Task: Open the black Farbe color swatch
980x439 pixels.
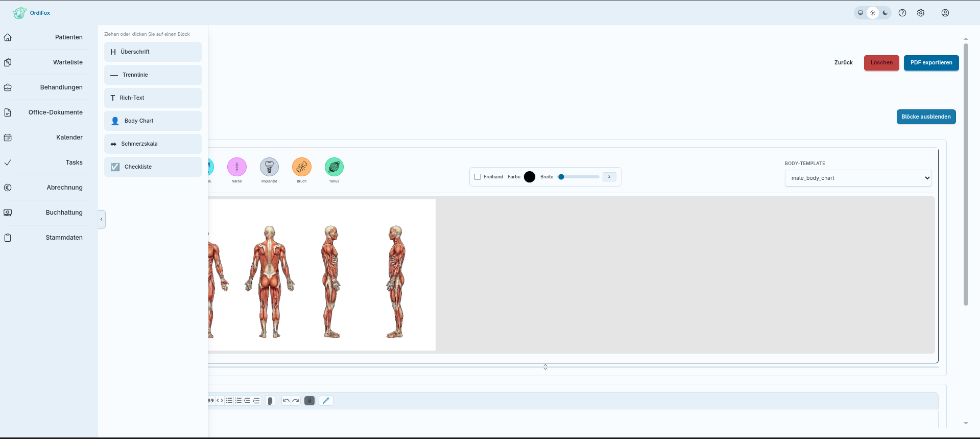Action: point(530,177)
